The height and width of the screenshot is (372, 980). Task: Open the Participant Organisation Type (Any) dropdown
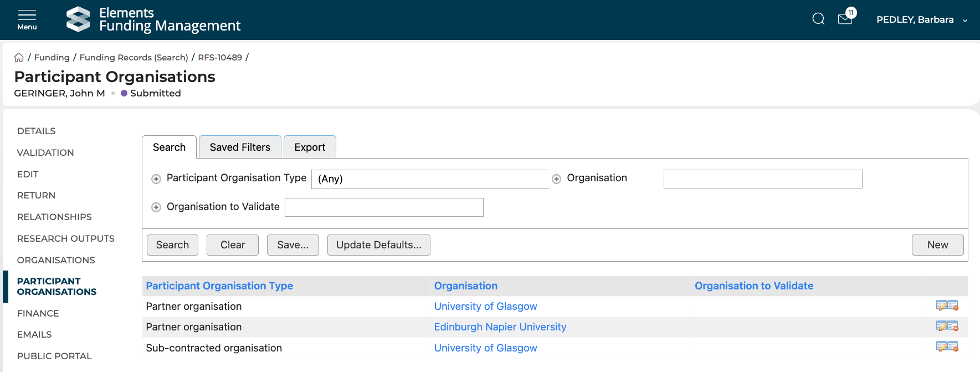(430, 179)
